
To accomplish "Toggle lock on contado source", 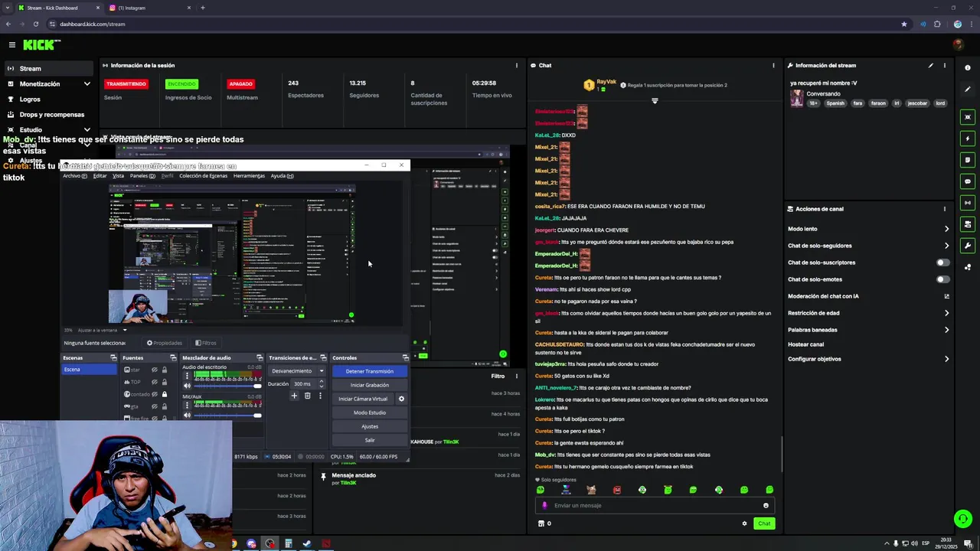I will pyautogui.click(x=164, y=394).
